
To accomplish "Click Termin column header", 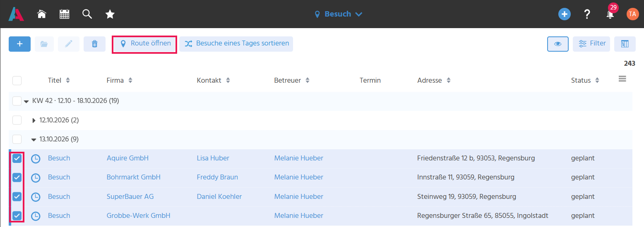I will [x=370, y=80].
